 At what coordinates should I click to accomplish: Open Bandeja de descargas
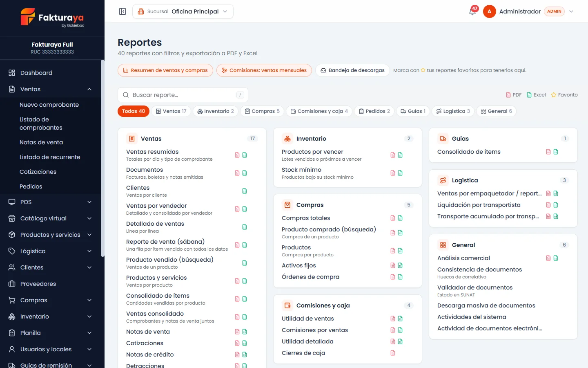(352, 70)
